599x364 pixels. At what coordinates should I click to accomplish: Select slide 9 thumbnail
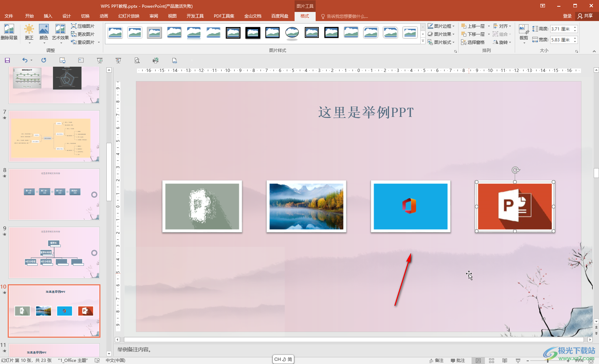[54, 253]
